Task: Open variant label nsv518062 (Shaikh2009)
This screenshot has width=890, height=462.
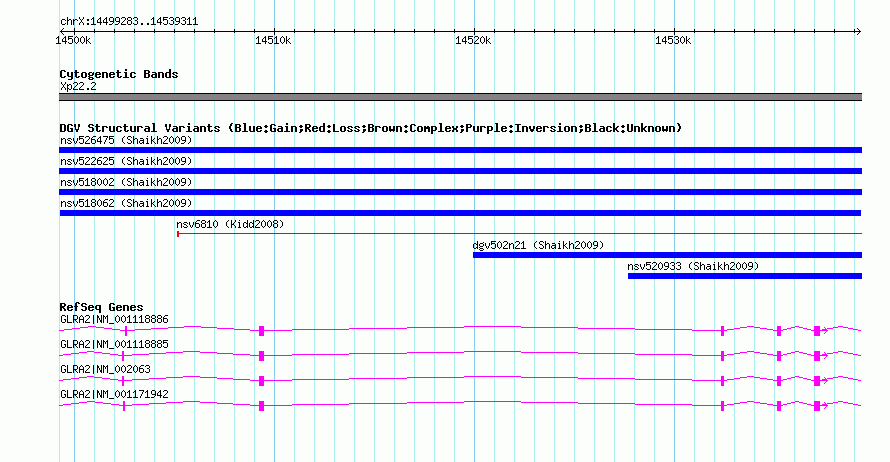Action: [126, 203]
